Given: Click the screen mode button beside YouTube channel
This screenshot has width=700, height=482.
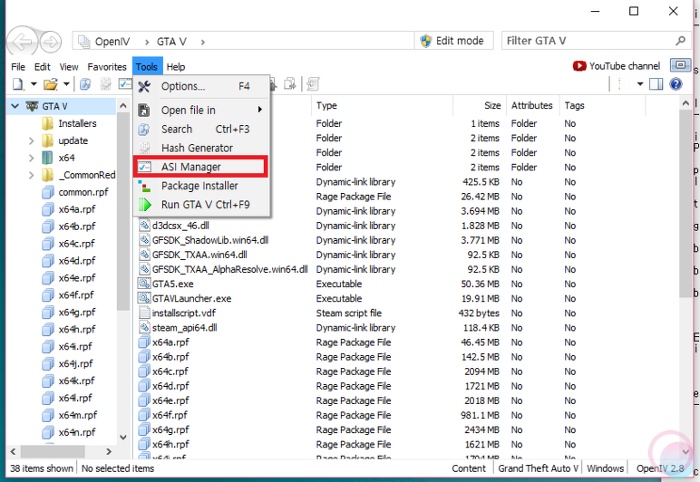Looking at the screenshot, I should tap(680, 65).
